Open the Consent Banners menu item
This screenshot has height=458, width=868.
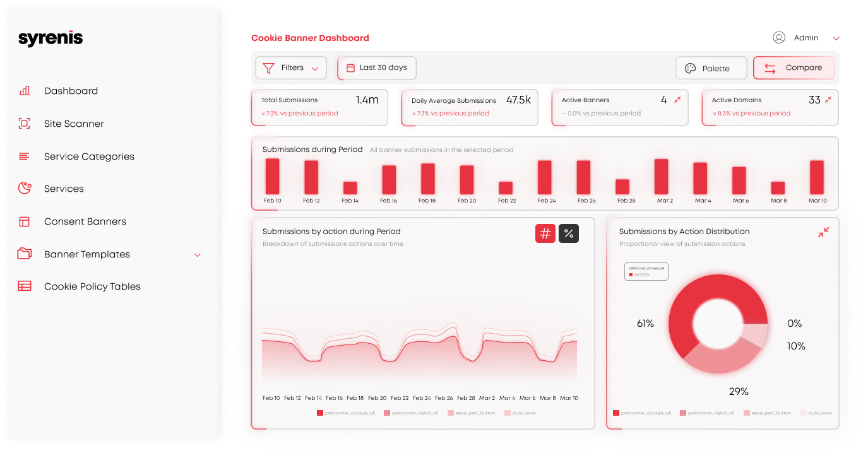coord(85,221)
